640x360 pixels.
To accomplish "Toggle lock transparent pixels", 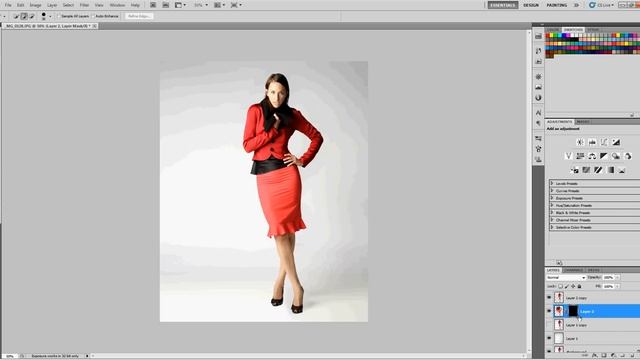I will coord(561,287).
